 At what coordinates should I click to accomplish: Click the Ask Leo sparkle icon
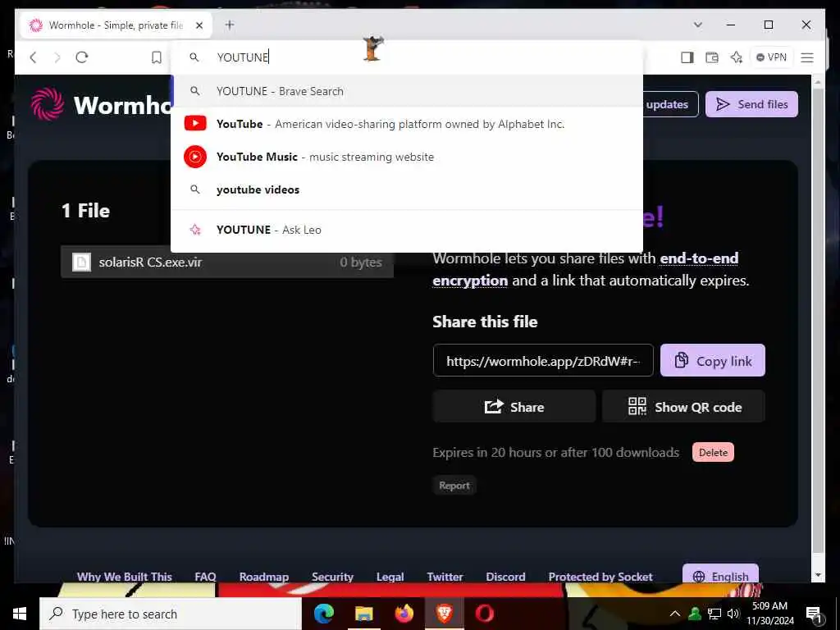click(x=195, y=230)
